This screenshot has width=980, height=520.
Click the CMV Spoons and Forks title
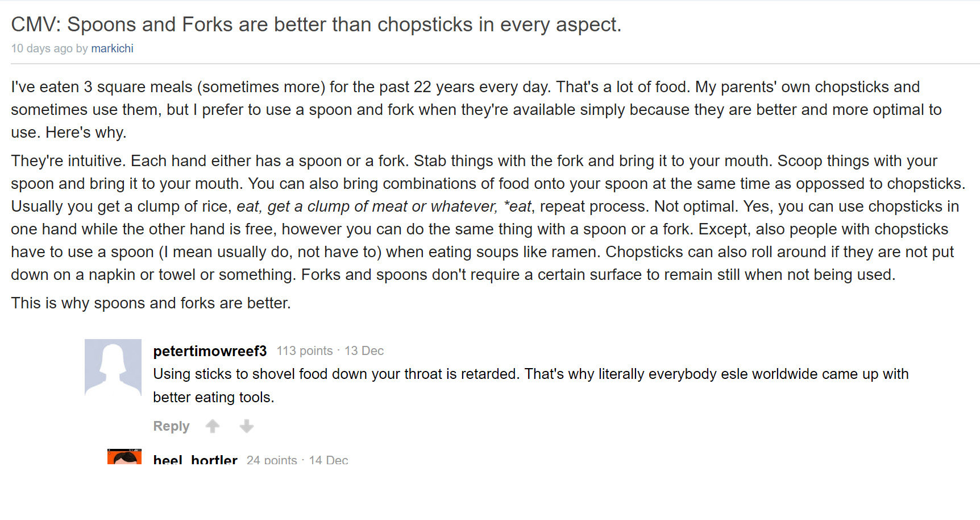tap(316, 24)
